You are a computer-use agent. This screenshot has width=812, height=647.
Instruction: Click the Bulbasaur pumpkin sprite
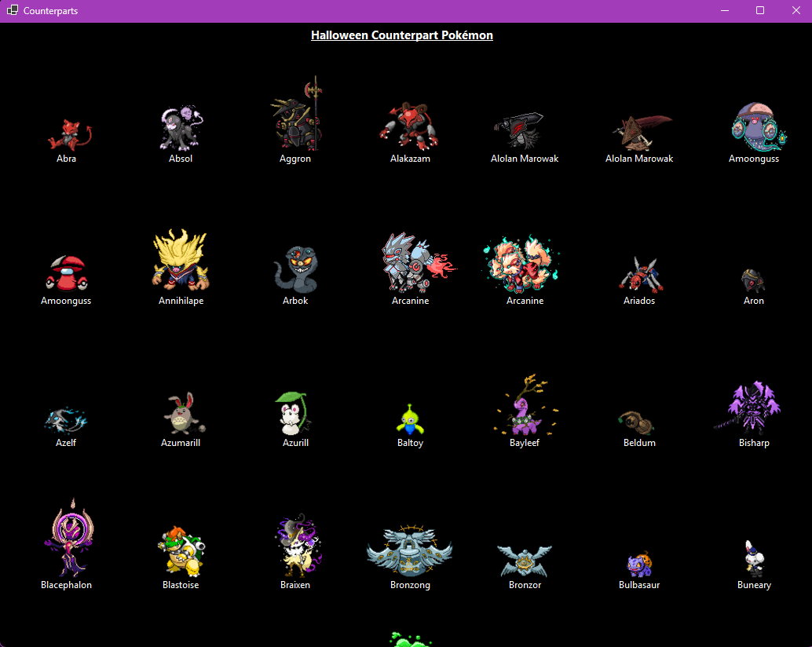[639, 565]
